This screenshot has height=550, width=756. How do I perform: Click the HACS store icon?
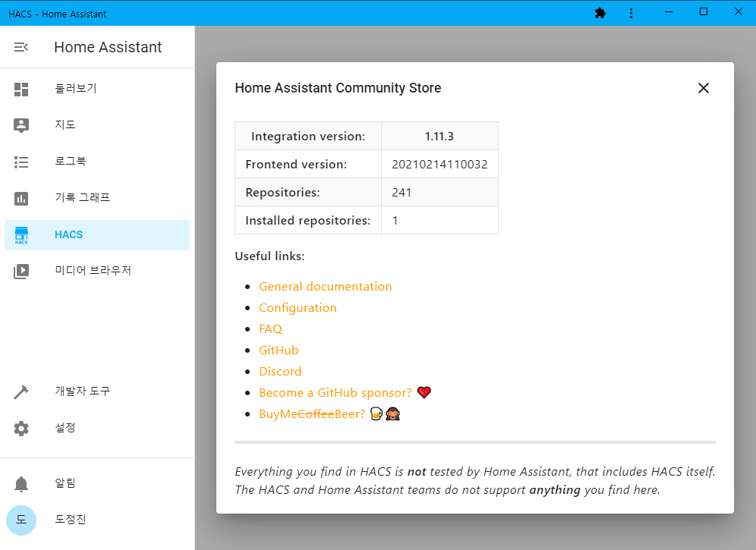[21, 235]
